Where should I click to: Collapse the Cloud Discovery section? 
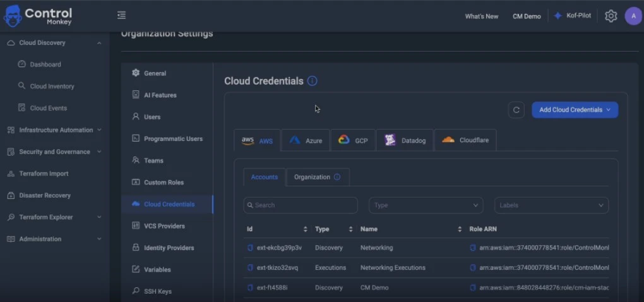tap(99, 43)
